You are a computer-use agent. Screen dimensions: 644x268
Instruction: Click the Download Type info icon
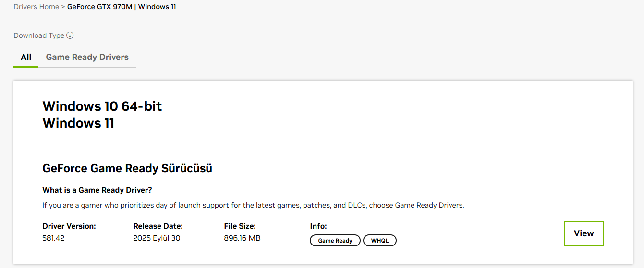coord(70,35)
